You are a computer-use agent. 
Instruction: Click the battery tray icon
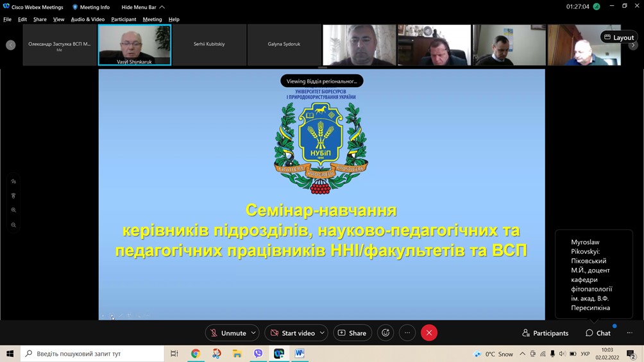pyautogui.click(x=573, y=354)
